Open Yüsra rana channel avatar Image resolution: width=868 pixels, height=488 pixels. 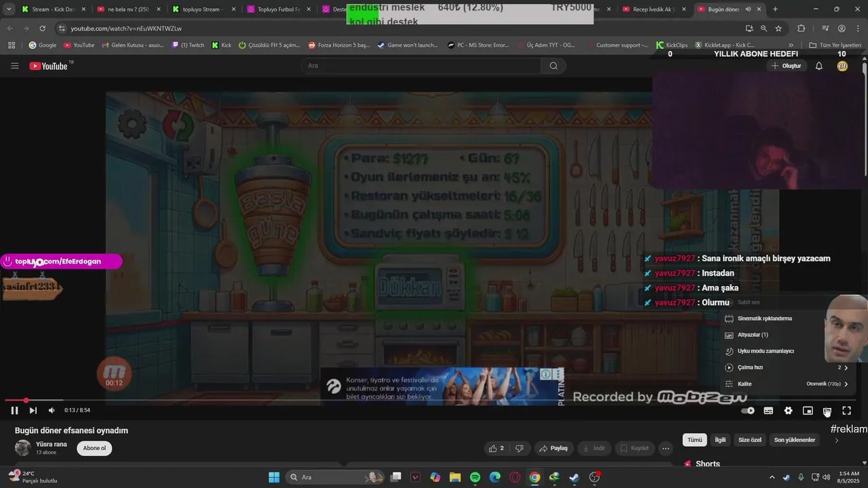(23, 448)
